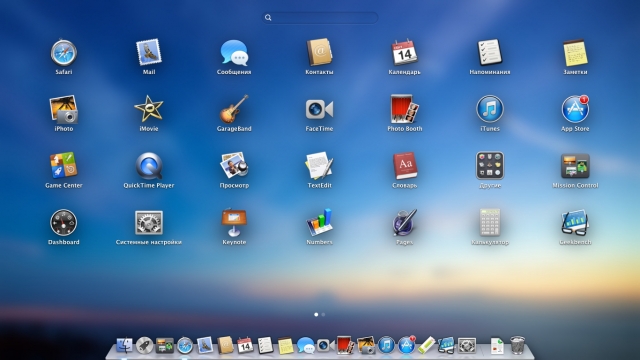
Task: Launch TextEdit
Action: pyautogui.click(x=319, y=166)
